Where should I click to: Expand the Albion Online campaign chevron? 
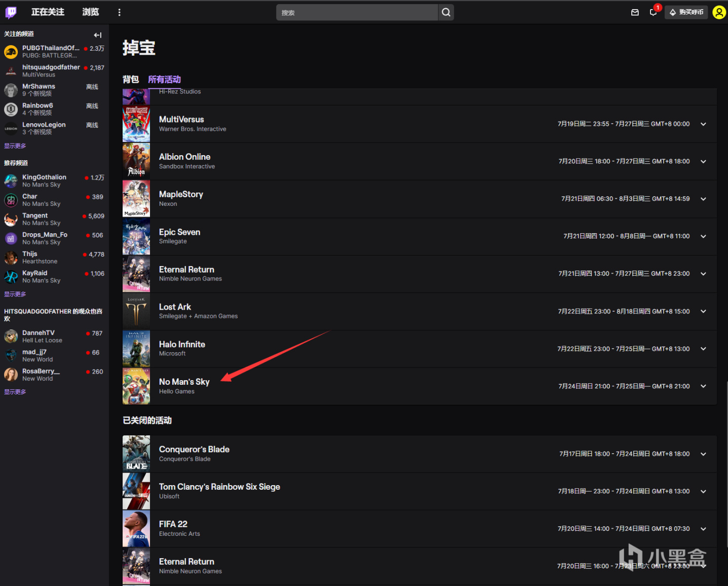tap(703, 162)
